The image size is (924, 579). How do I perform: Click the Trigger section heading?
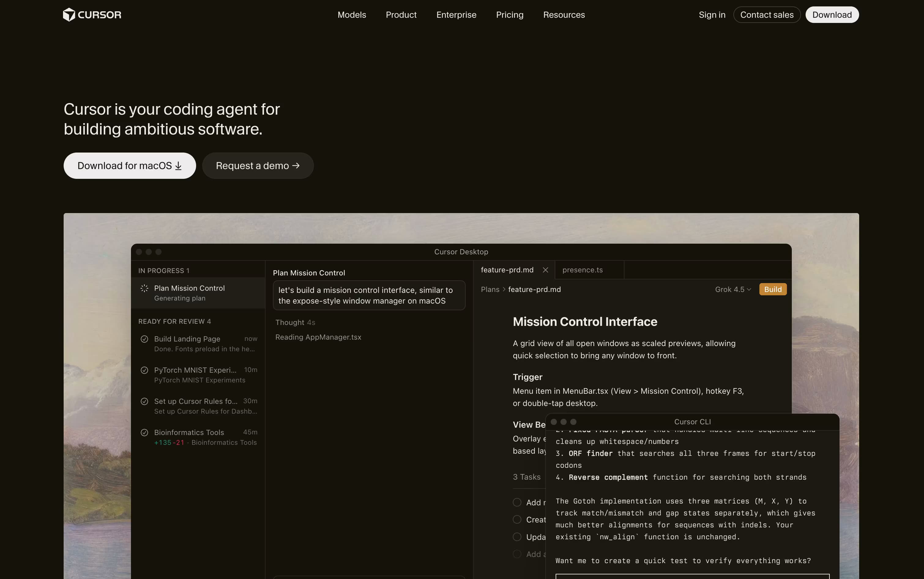coord(527,377)
